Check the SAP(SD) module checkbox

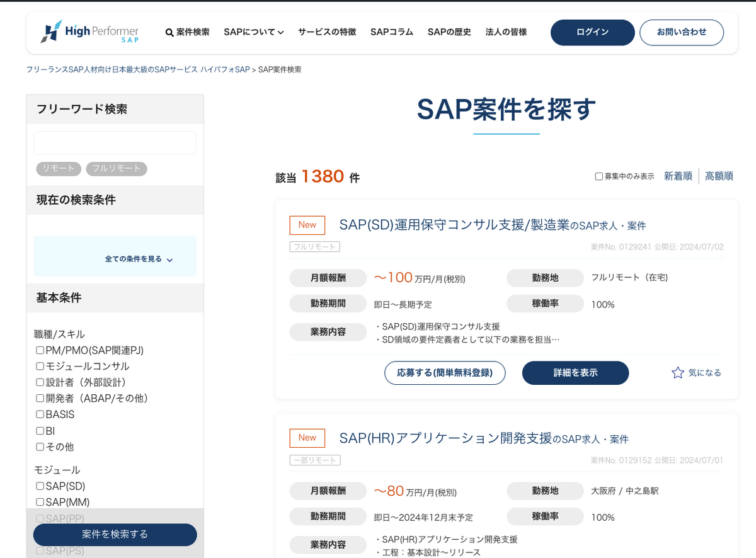coord(40,486)
